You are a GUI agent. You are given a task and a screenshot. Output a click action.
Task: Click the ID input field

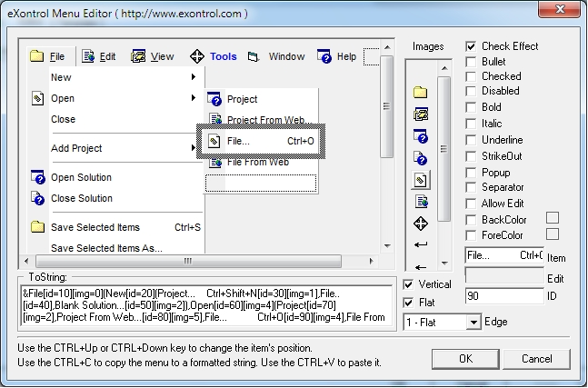(503, 296)
